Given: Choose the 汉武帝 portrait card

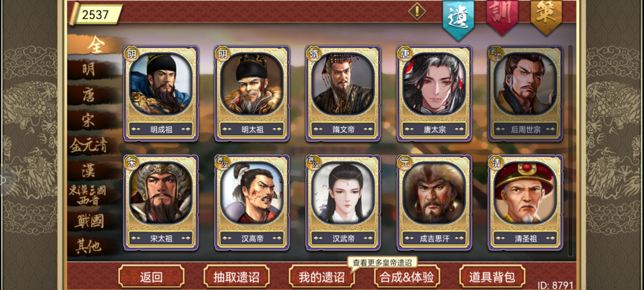Looking at the screenshot, I should (343, 202).
